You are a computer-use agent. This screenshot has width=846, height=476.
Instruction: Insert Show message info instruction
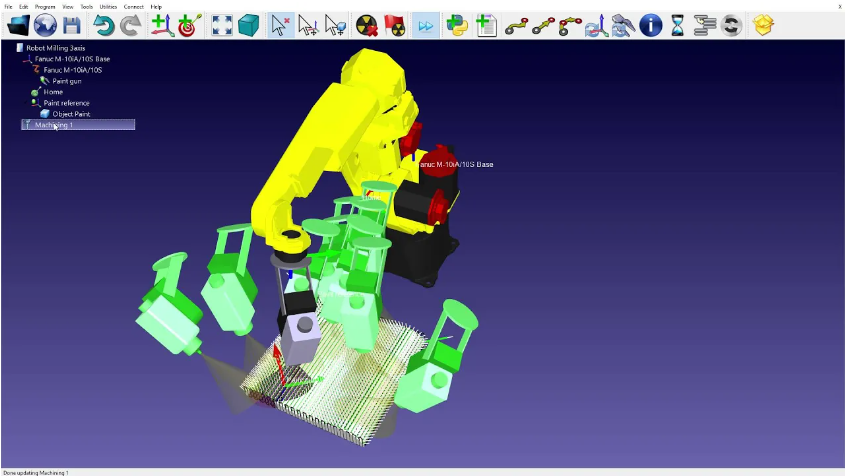tap(651, 25)
